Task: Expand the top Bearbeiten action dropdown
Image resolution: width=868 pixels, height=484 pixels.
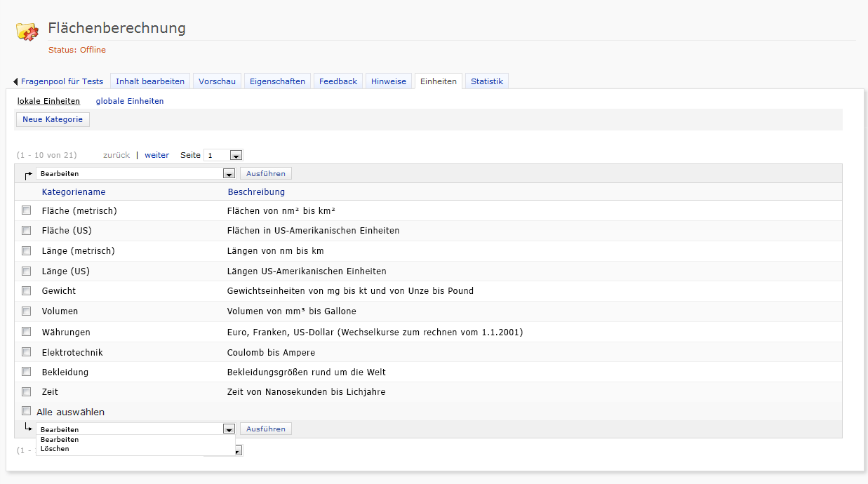Action: click(228, 174)
